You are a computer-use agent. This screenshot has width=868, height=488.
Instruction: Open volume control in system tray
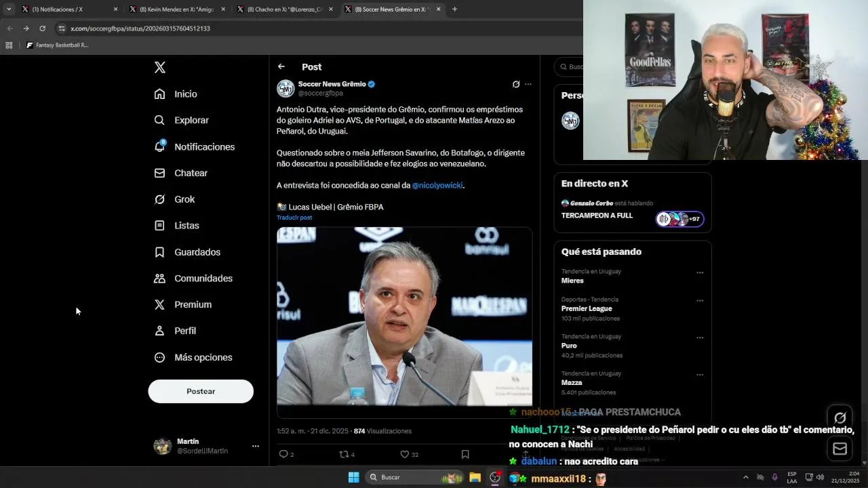pos(820,477)
